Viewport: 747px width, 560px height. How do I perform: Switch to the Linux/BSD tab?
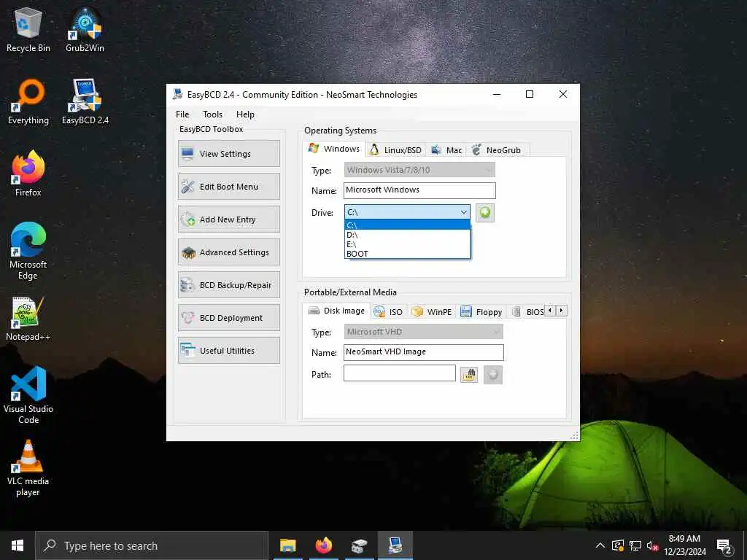tap(396, 150)
